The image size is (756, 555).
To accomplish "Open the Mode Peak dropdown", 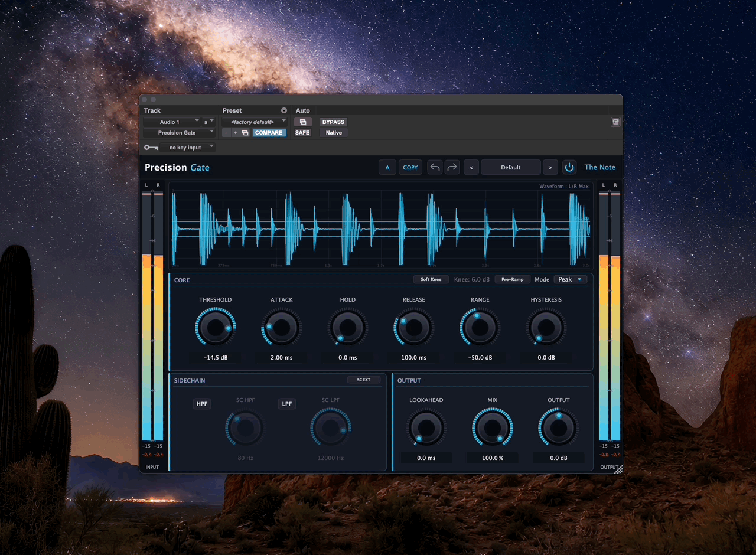I will 571,279.
